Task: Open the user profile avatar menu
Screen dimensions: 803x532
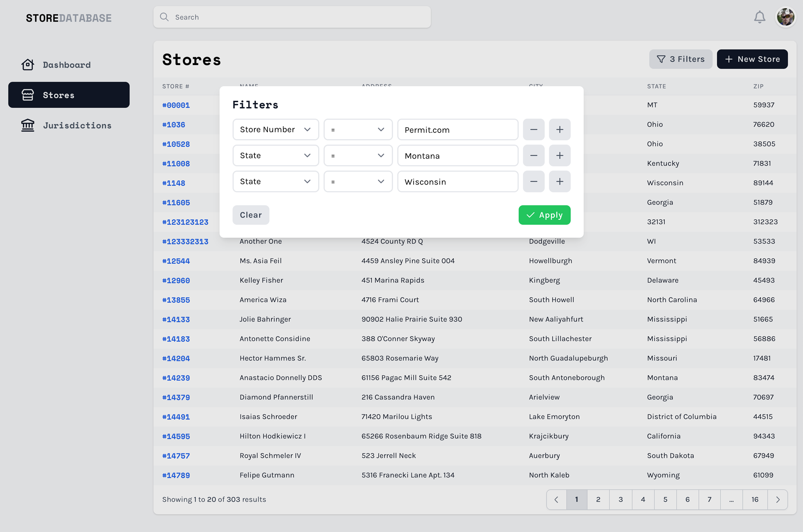Action: coord(785,17)
